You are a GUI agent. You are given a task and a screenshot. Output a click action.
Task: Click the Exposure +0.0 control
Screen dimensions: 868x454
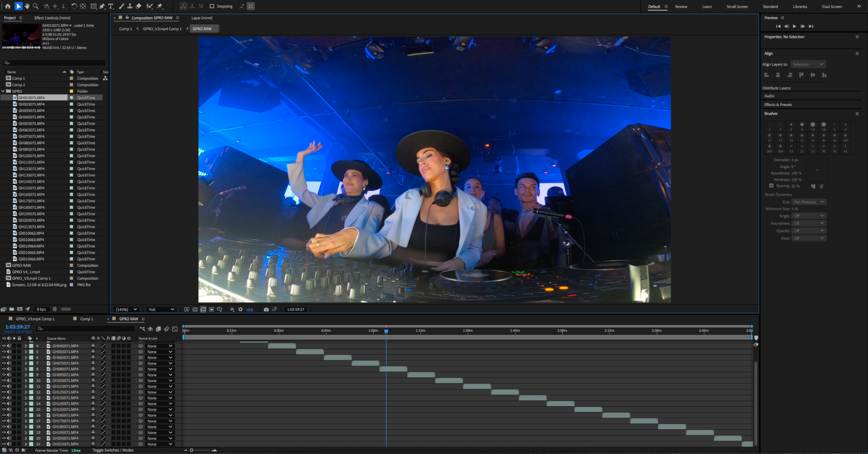(249, 309)
